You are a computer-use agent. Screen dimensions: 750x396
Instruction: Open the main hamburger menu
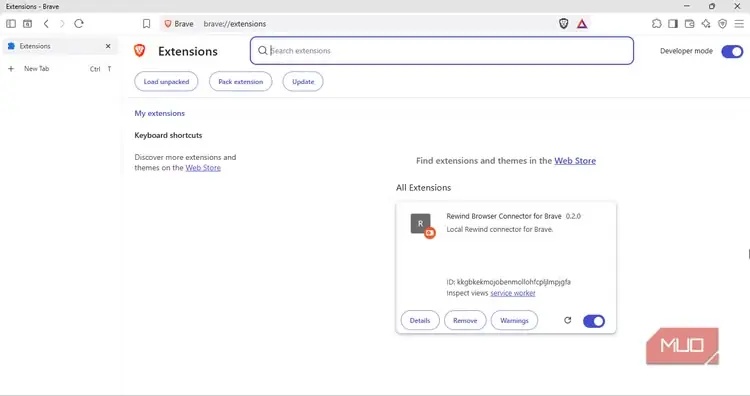pyautogui.click(x=739, y=23)
